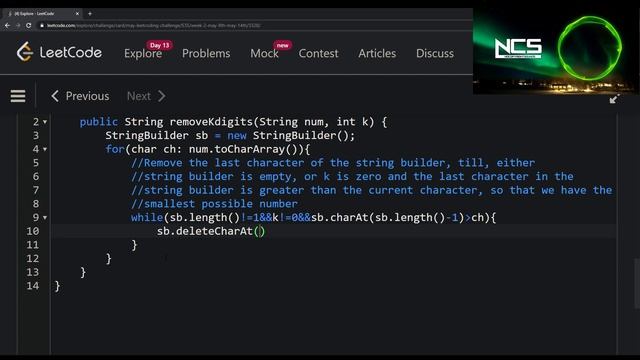Go to the Next challenge
The height and width of the screenshot is (360, 640).
coord(146,96)
